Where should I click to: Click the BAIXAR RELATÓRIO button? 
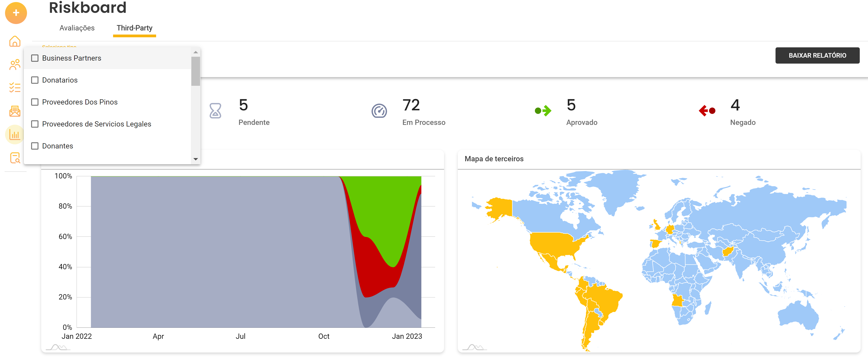coord(817,55)
